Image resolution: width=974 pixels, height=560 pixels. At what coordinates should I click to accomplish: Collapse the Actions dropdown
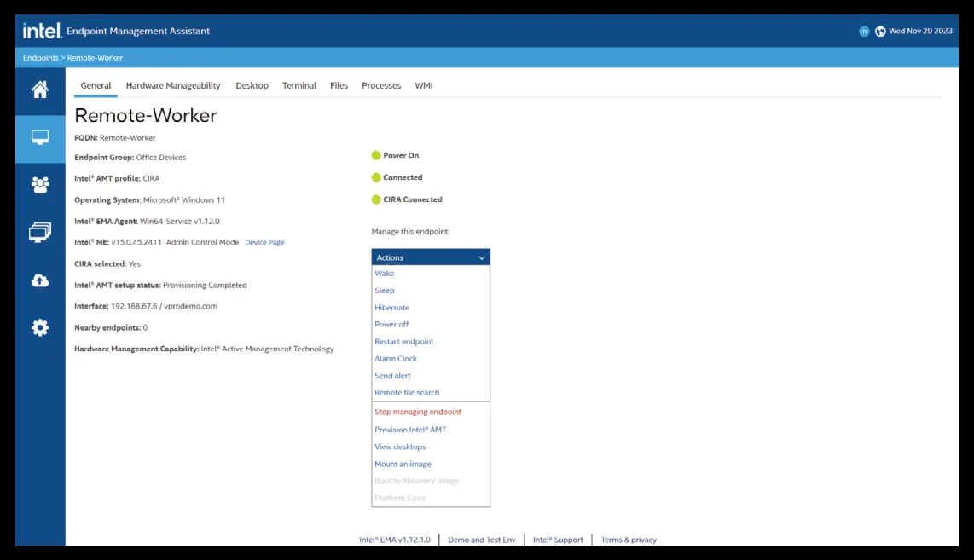pos(431,257)
